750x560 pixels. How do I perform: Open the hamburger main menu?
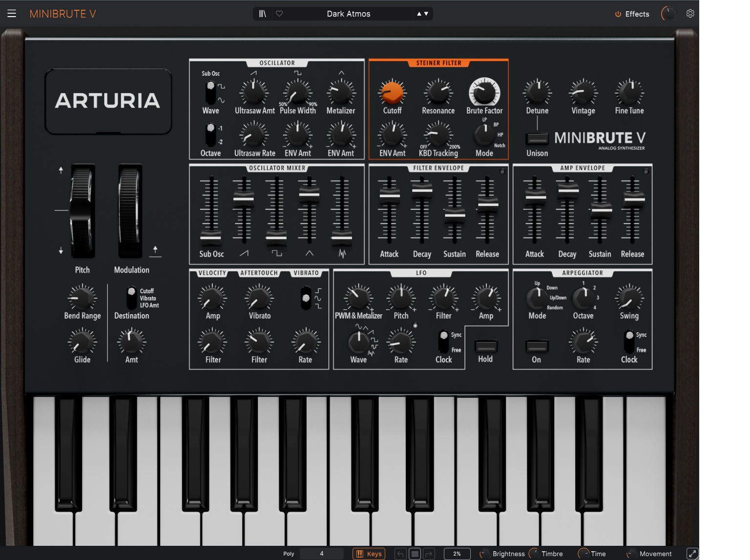[x=12, y=14]
